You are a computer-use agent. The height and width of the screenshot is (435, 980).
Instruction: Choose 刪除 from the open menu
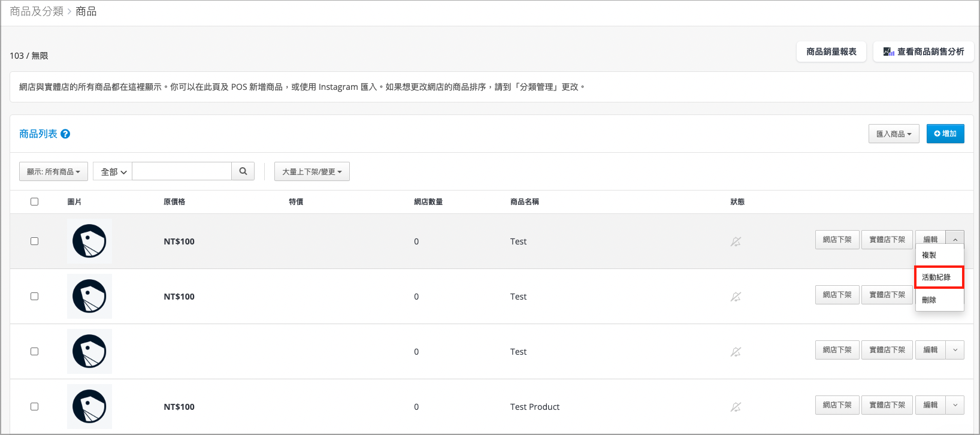(x=939, y=300)
